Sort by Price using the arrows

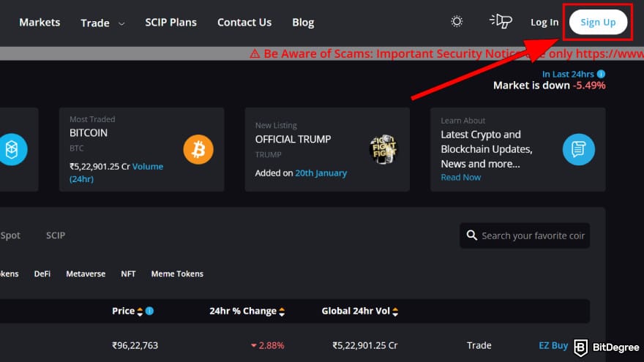[140, 312]
